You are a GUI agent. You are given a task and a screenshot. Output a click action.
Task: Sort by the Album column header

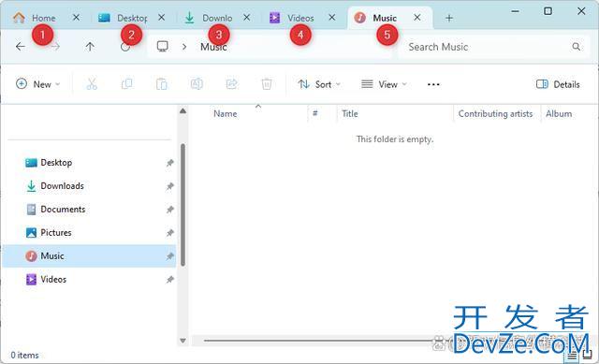[x=559, y=113]
